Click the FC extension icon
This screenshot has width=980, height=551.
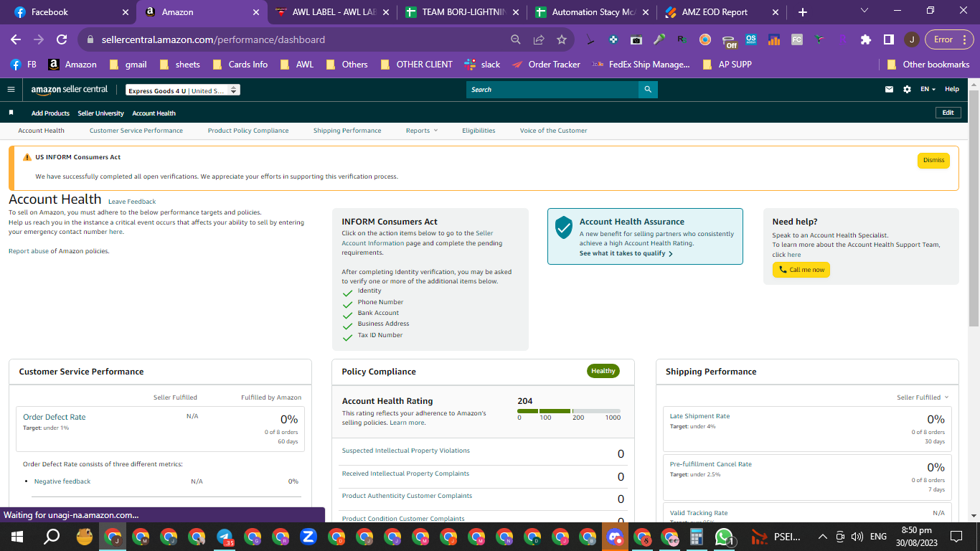point(797,39)
